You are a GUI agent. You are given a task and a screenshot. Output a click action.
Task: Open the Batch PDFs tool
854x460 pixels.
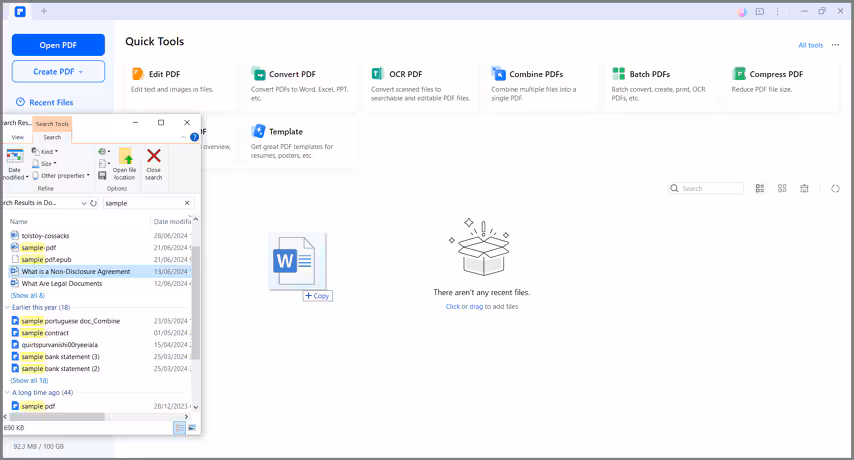[x=618, y=74]
